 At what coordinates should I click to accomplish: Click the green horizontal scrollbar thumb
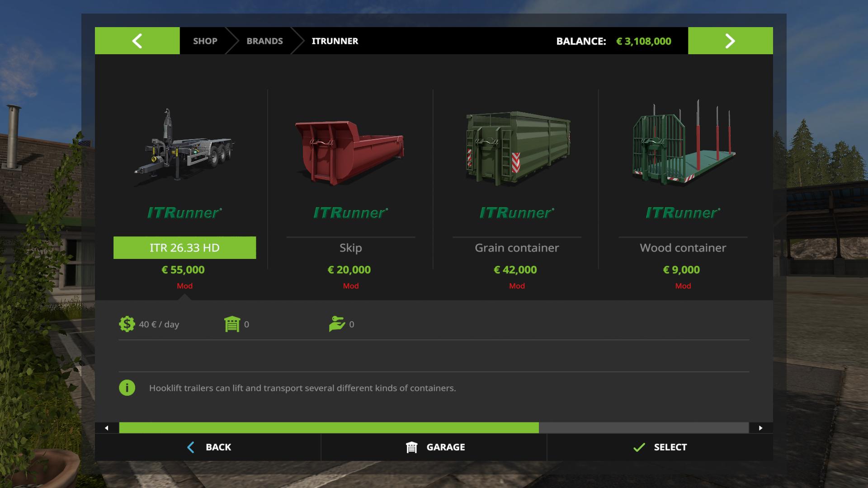(x=329, y=428)
